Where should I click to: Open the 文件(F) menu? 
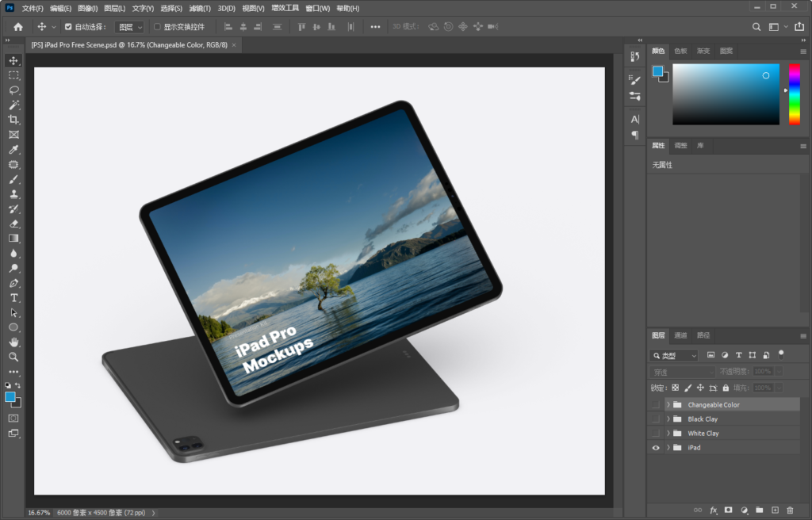click(33, 8)
